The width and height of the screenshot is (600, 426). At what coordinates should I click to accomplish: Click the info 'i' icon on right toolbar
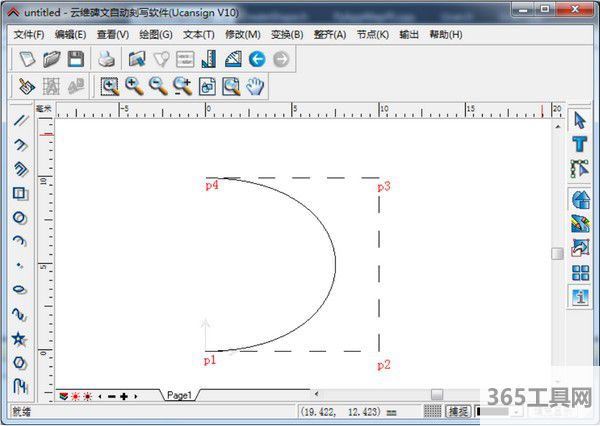(x=579, y=296)
